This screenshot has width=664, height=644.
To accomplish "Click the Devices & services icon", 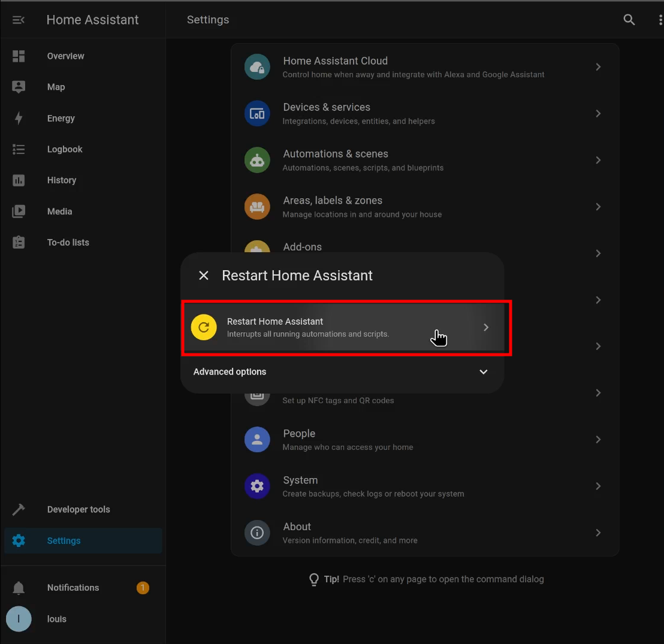I will pyautogui.click(x=257, y=113).
